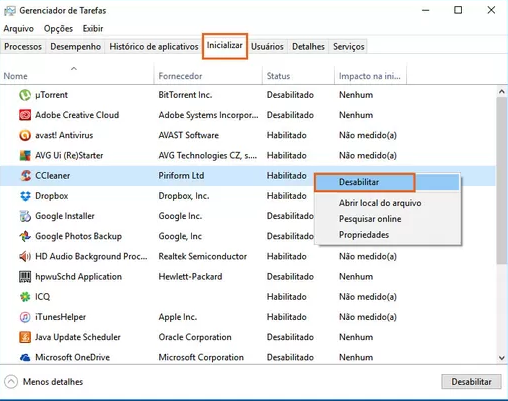
Task: Open the Histórico de aplicativos tab
Action: point(154,47)
